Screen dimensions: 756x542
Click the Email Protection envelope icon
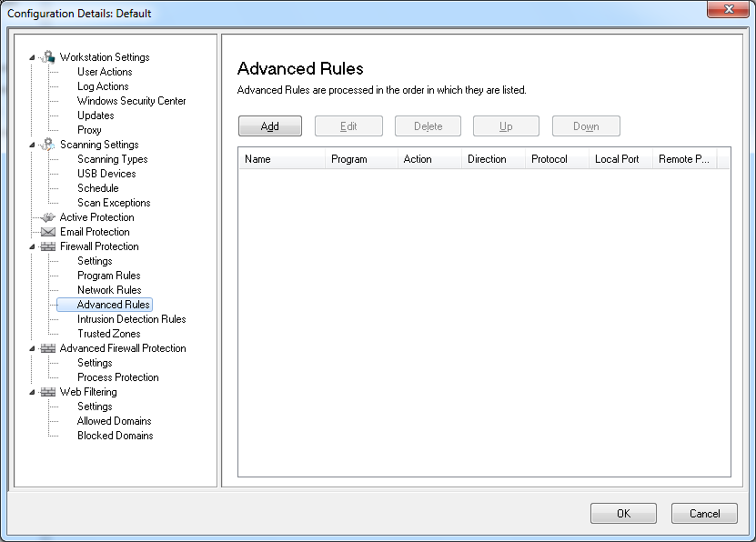tap(48, 232)
